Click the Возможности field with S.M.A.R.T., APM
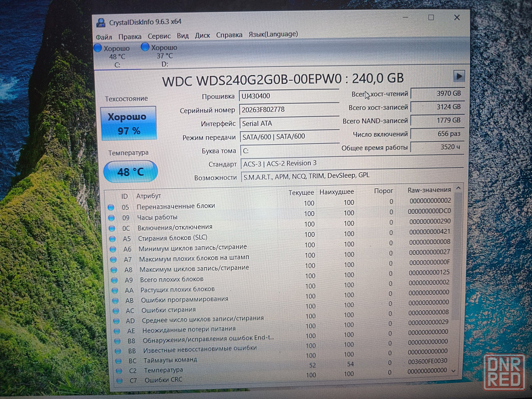The width and height of the screenshot is (532, 399). (352, 176)
